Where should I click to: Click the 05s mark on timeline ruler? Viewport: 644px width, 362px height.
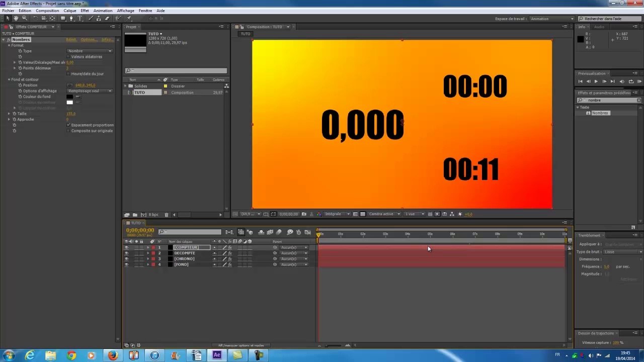(x=430, y=234)
